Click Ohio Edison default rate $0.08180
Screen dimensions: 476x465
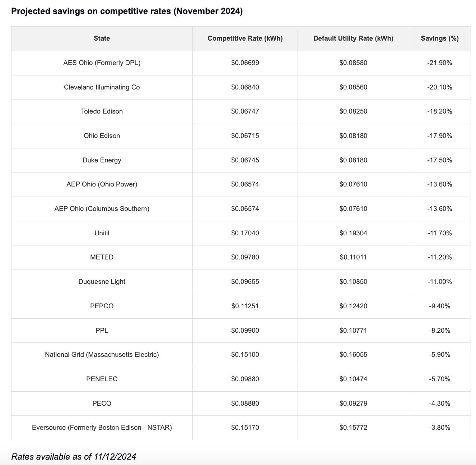[x=353, y=136]
